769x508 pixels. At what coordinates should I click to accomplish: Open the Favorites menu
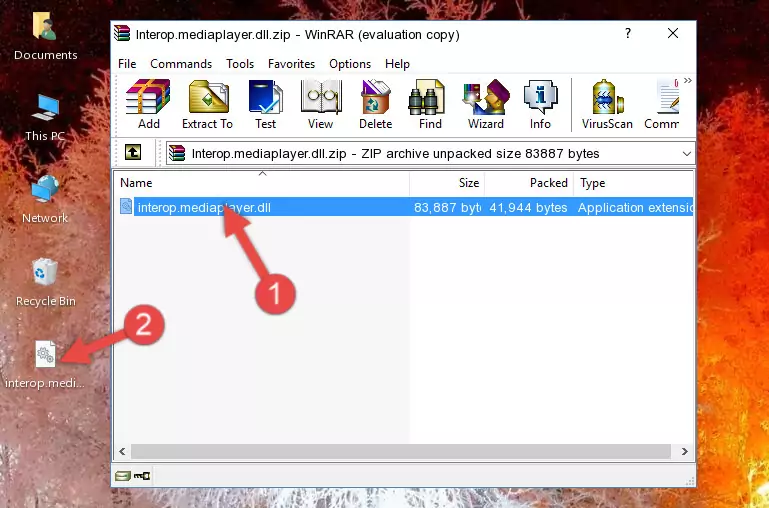[291, 64]
